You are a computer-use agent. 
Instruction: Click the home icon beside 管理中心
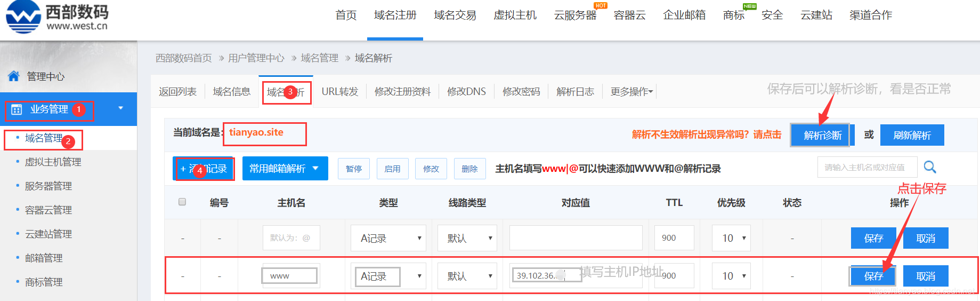tap(14, 76)
